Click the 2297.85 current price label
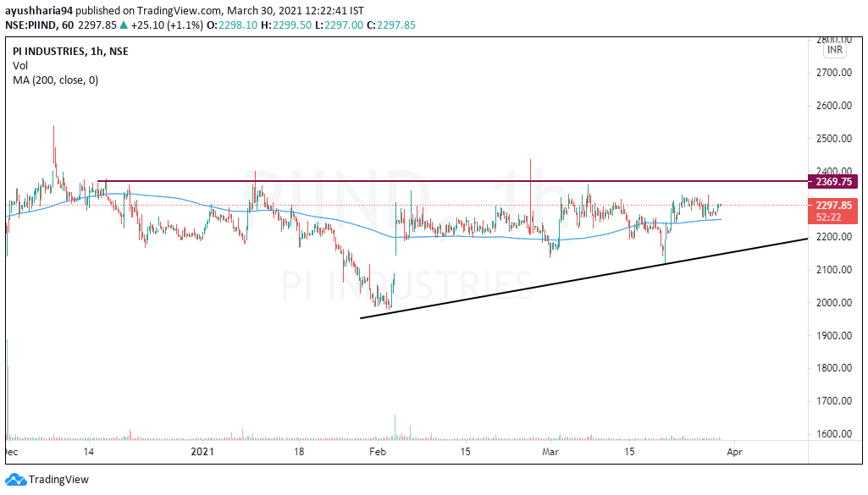 [x=833, y=205]
